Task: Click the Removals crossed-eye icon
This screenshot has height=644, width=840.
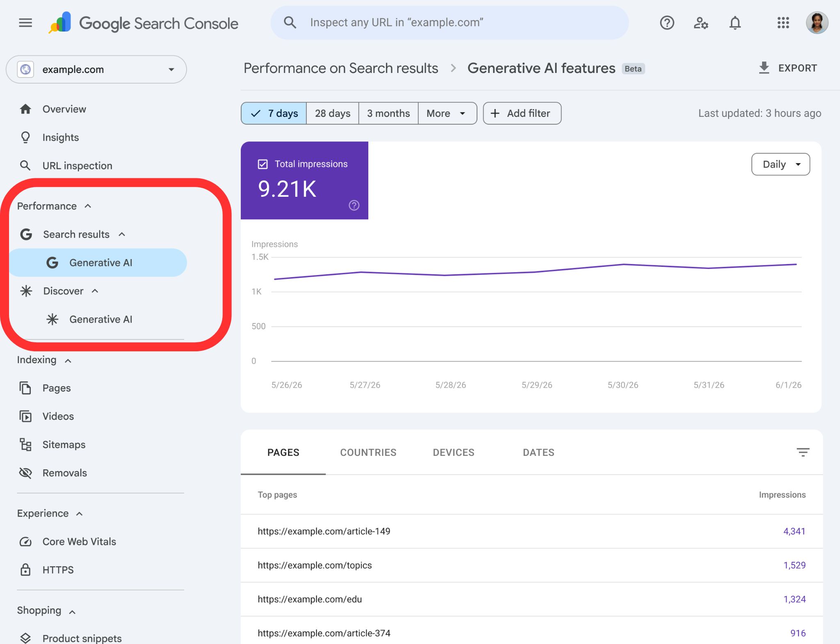Action: 25,473
